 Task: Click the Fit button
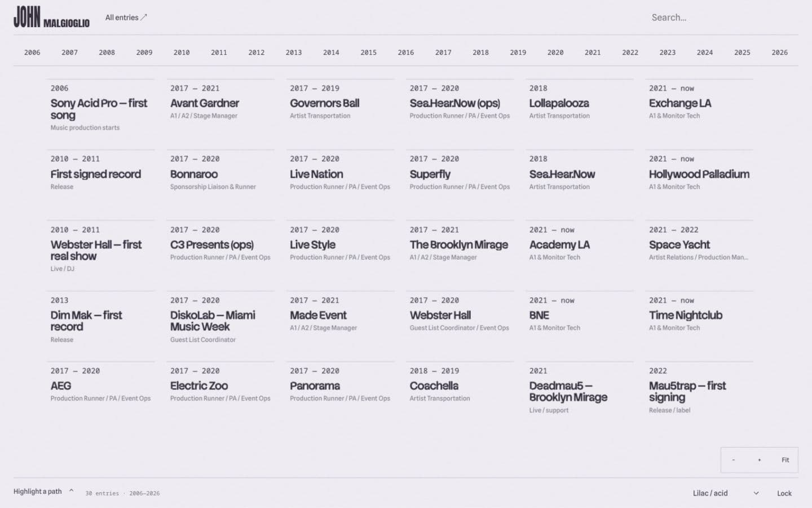pyautogui.click(x=785, y=460)
